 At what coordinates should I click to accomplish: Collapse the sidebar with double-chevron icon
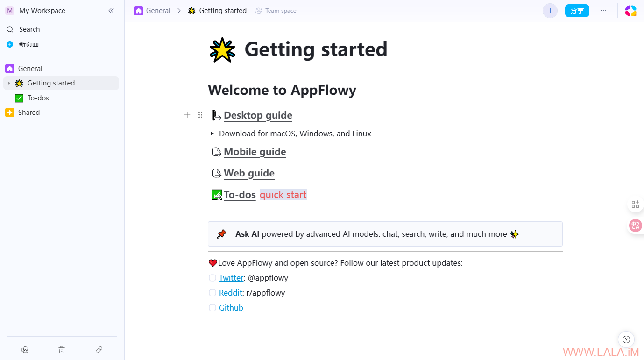pyautogui.click(x=111, y=11)
